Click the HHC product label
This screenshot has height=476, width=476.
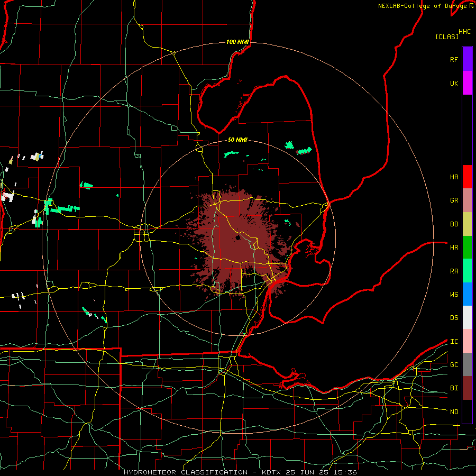click(x=464, y=32)
